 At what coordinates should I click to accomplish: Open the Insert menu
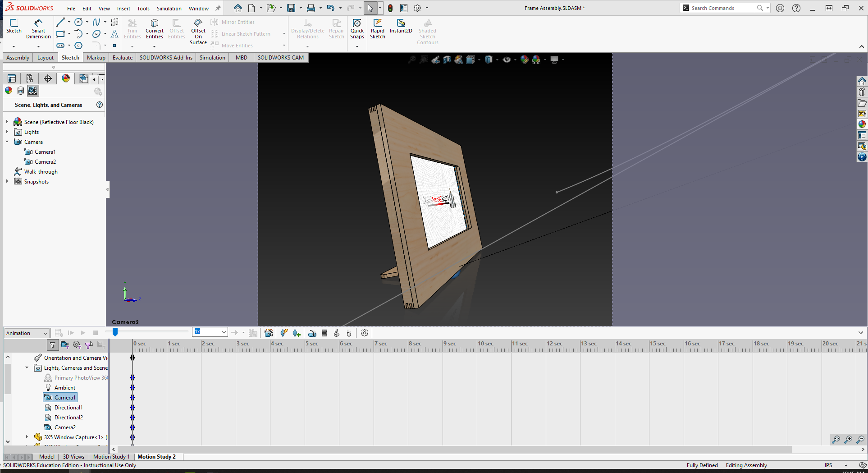(123, 9)
